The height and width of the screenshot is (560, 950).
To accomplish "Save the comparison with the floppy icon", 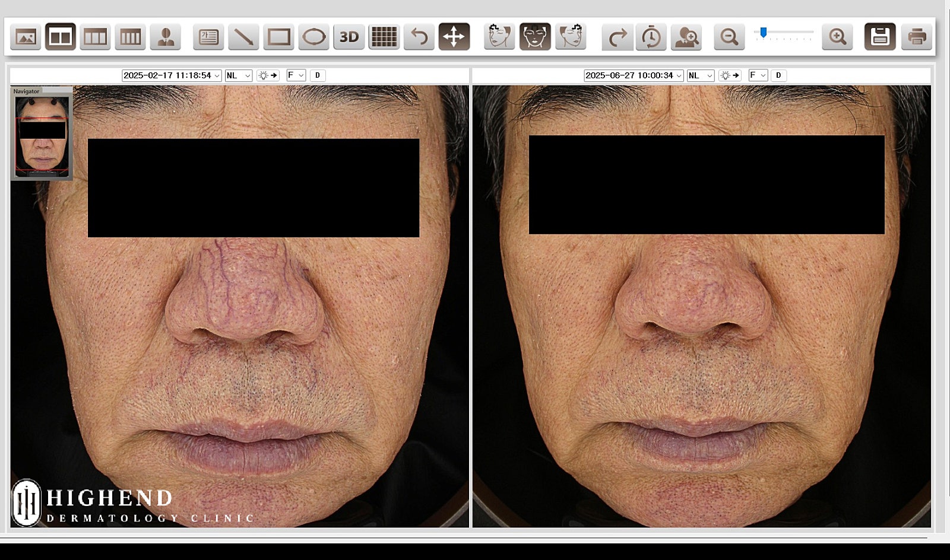I will [879, 37].
